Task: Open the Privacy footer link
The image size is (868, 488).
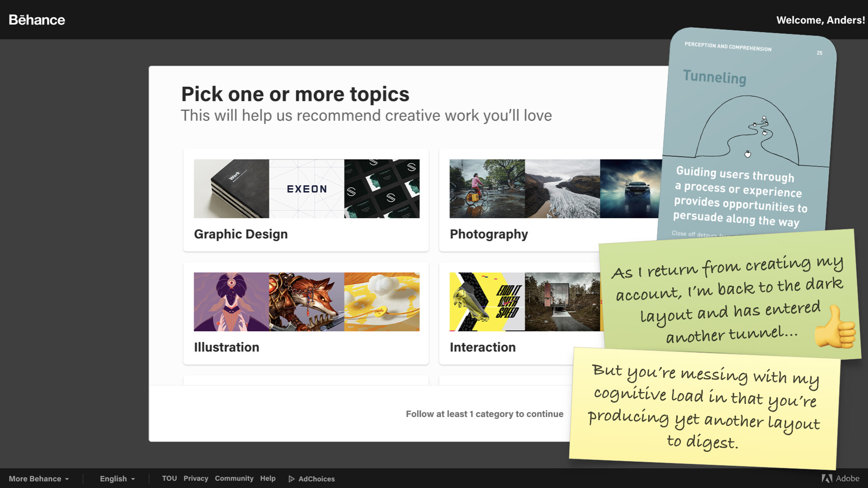Action: coord(196,478)
